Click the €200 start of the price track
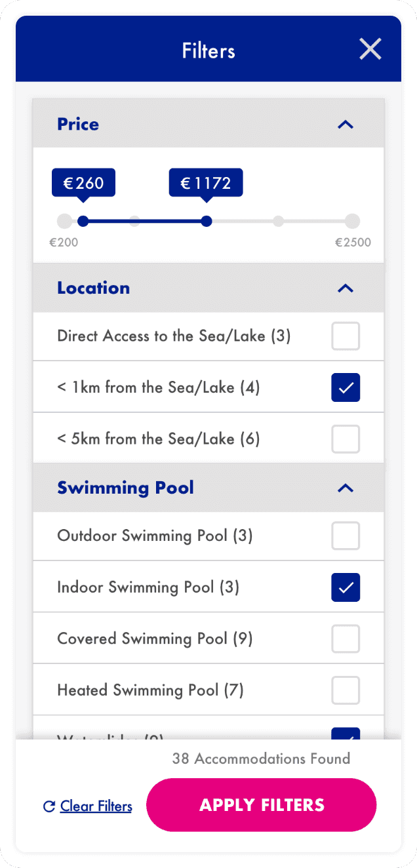 pyautogui.click(x=64, y=221)
